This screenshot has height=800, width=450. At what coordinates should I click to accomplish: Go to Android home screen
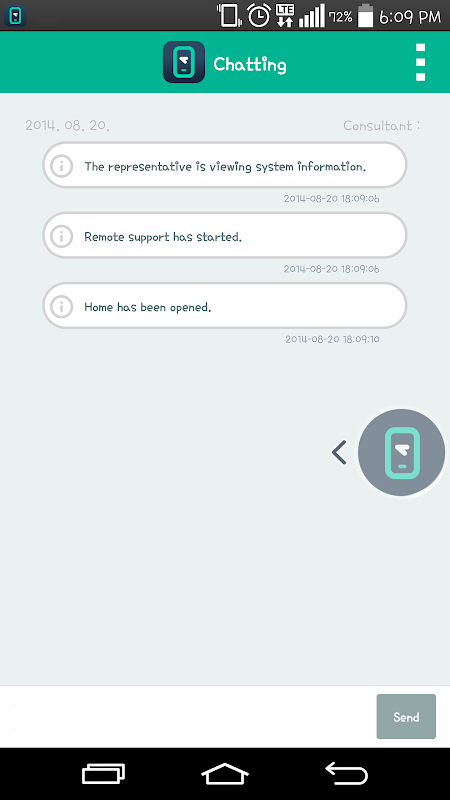pos(224,774)
